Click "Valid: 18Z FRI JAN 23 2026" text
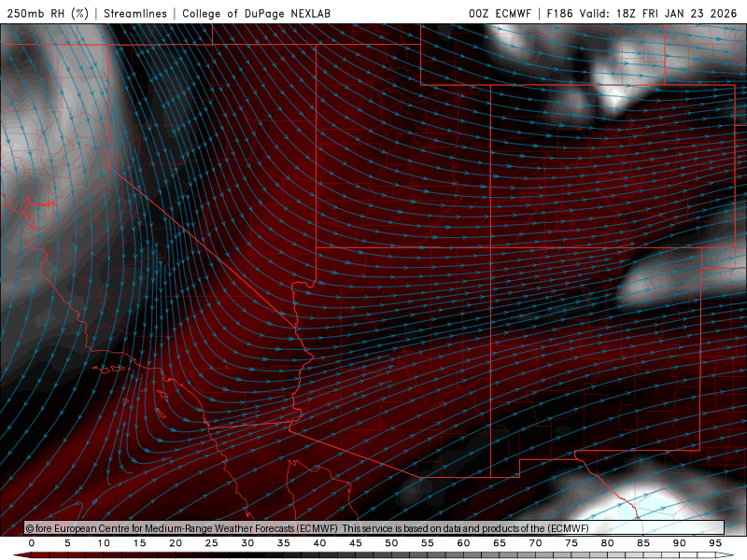 pos(658,13)
